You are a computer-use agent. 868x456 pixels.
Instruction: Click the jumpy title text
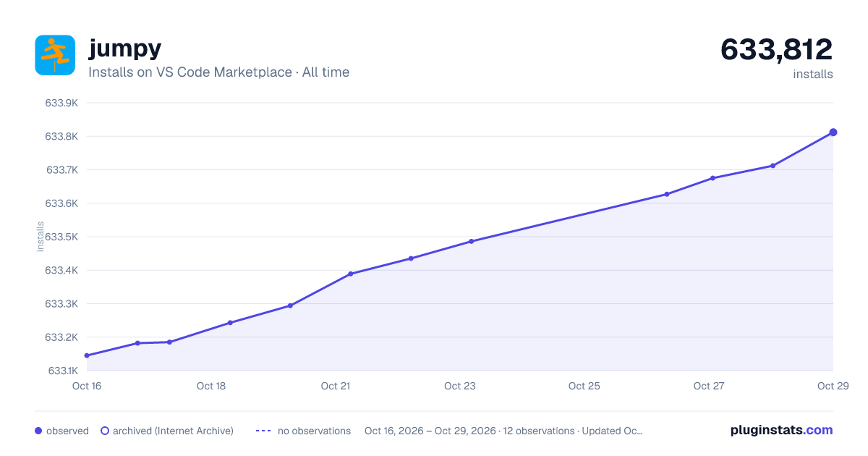(x=124, y=48)
